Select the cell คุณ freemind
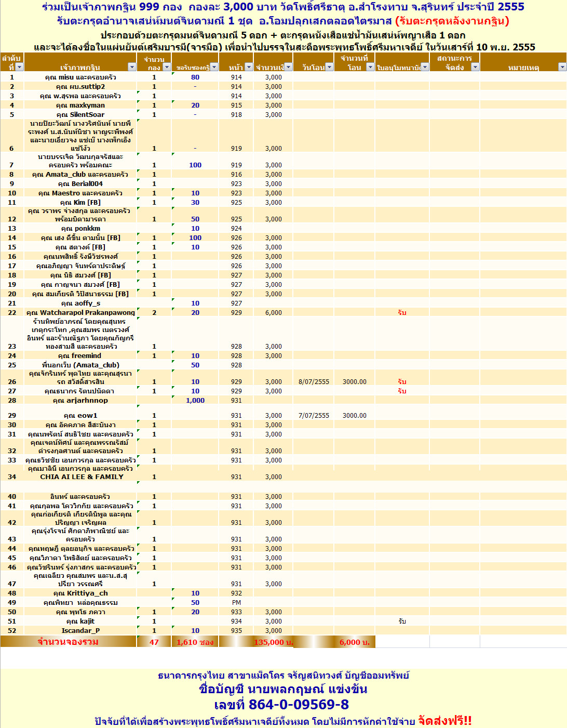567x728 pixels. (x=80, y=356)
